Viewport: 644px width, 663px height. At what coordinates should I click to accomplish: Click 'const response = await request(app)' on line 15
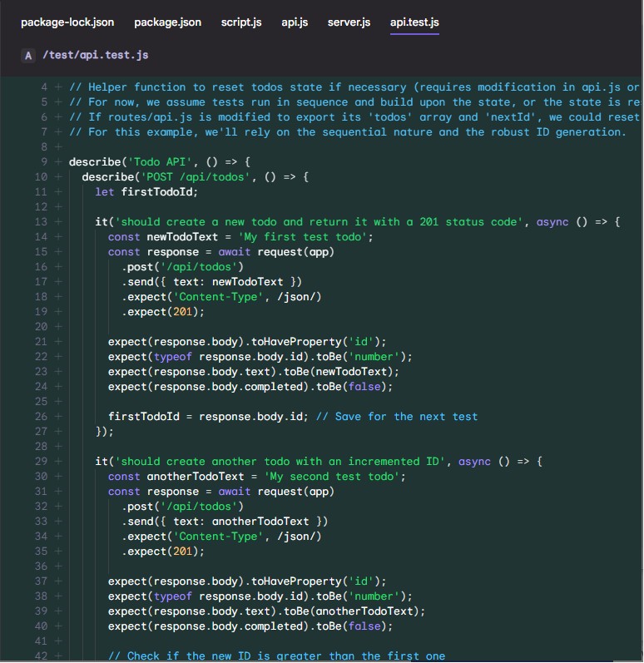[x=220, y=252]
